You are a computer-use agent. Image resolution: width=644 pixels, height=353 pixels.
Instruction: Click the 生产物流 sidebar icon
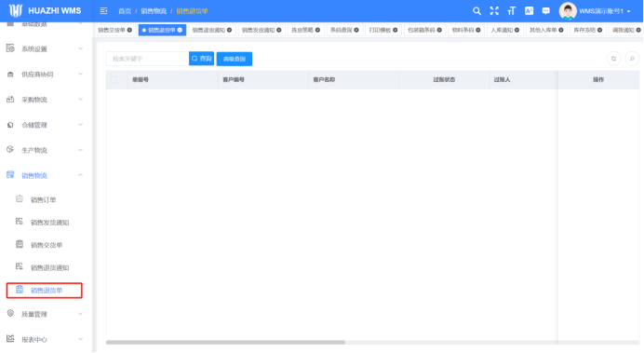pos(10,150)
